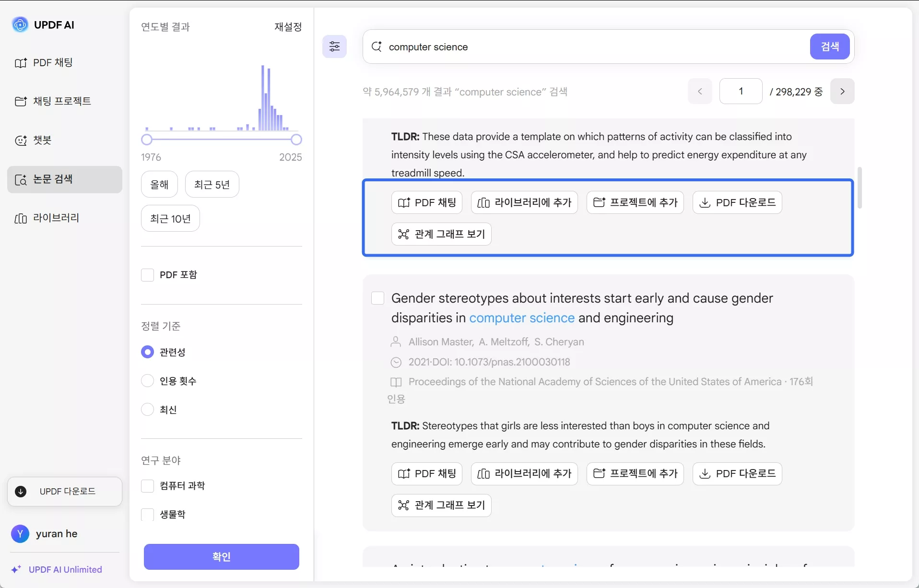Viewport: 919px width, 588px height.
Task: Click PDF 다운로드 for Gender stereotypes paper
Action: tap(737, 474)
